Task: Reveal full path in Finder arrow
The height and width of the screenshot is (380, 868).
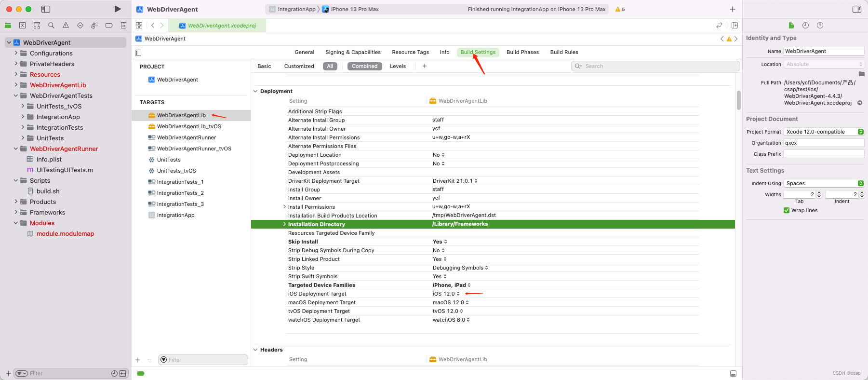Action: tap(860, 103)
